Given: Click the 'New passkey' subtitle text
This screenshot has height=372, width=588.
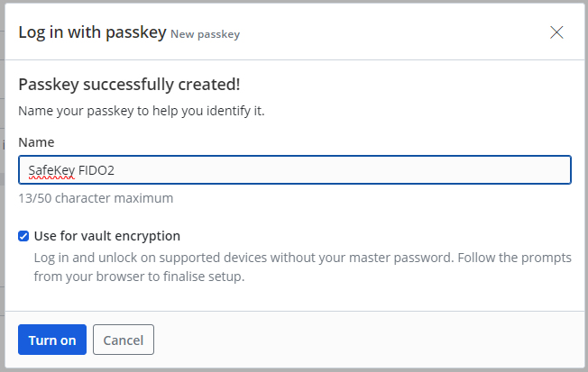Looking at the screenshot, I should coord(205,34).
